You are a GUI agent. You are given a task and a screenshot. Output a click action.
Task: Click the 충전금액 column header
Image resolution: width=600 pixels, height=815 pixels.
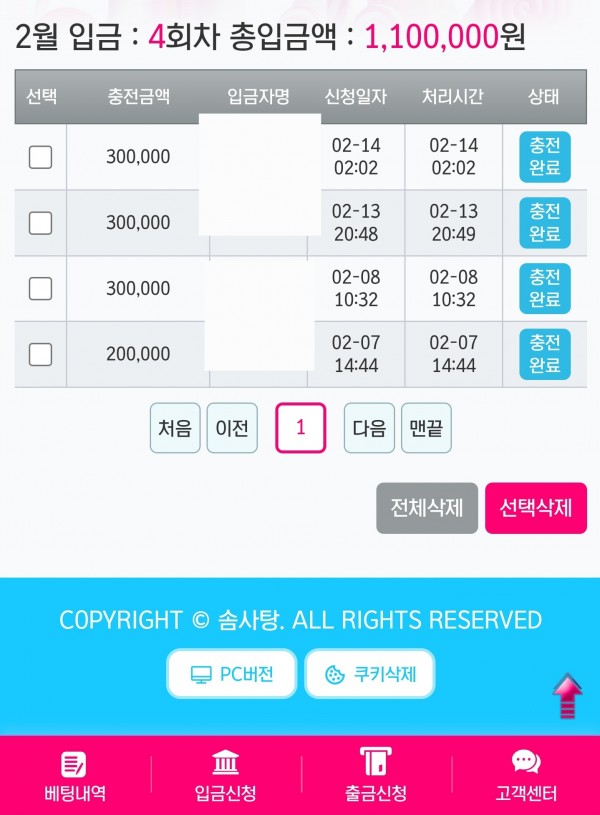(138, 97)
